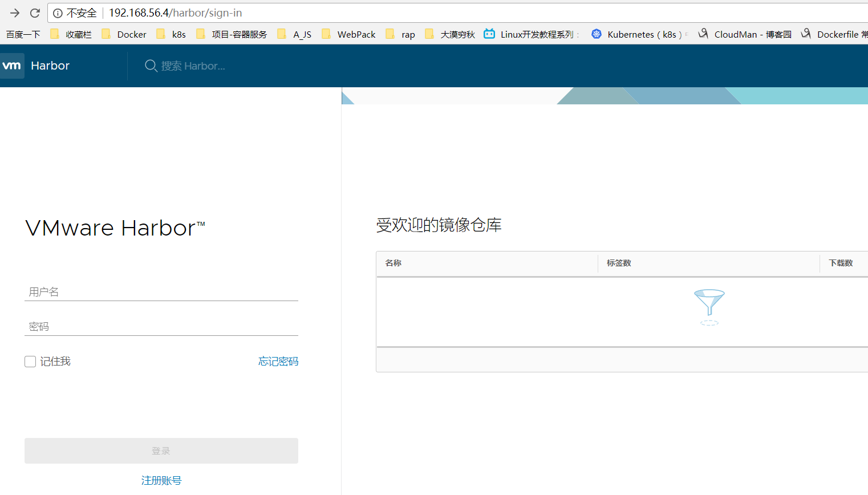Open the 收藏栏 bookmark folder
The image size is (868, 495).
(71, 34)
